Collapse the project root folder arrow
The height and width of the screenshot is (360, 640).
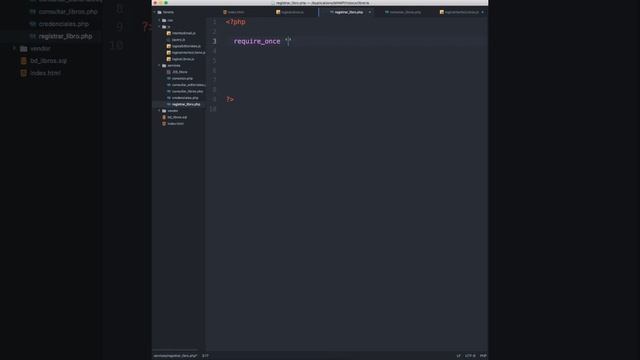(x=155, y=12)
